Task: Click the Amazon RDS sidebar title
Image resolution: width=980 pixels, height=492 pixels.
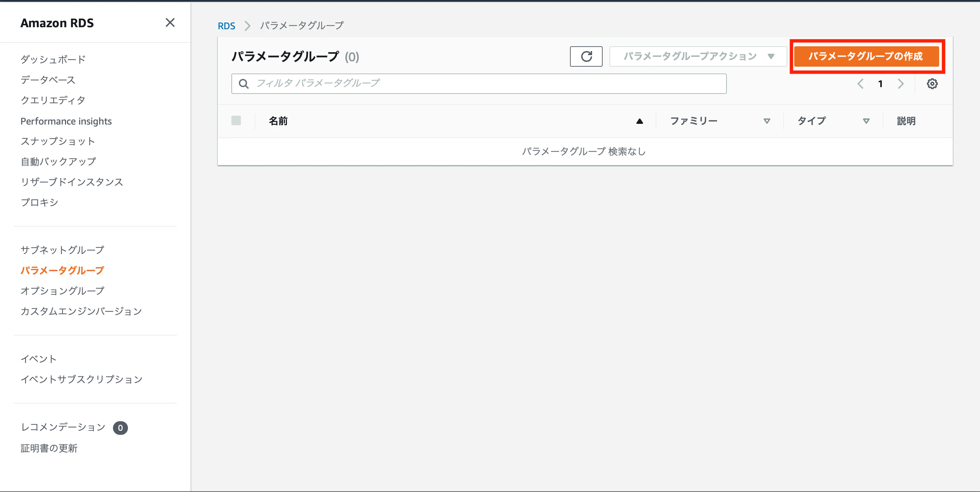Action: (x=57, y=23)
